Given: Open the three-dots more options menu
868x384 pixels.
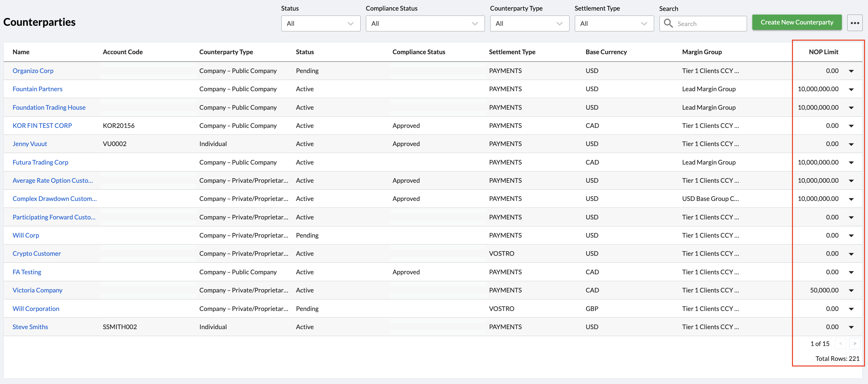Looking at the screenshot, I should pos(854,23).
